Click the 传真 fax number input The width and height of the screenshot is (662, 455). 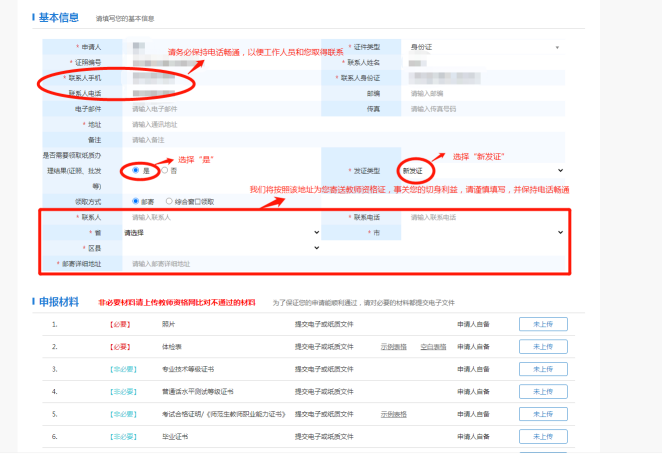coord(483,109)
